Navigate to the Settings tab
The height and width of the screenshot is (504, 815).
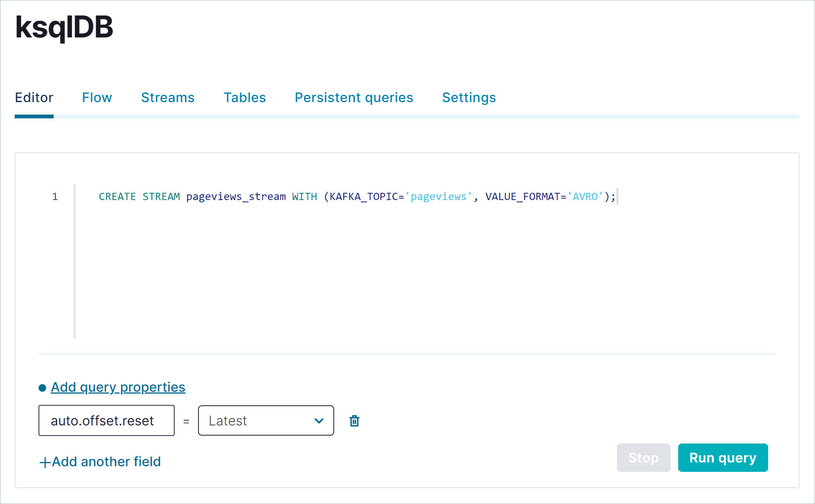tap(469, 98)
